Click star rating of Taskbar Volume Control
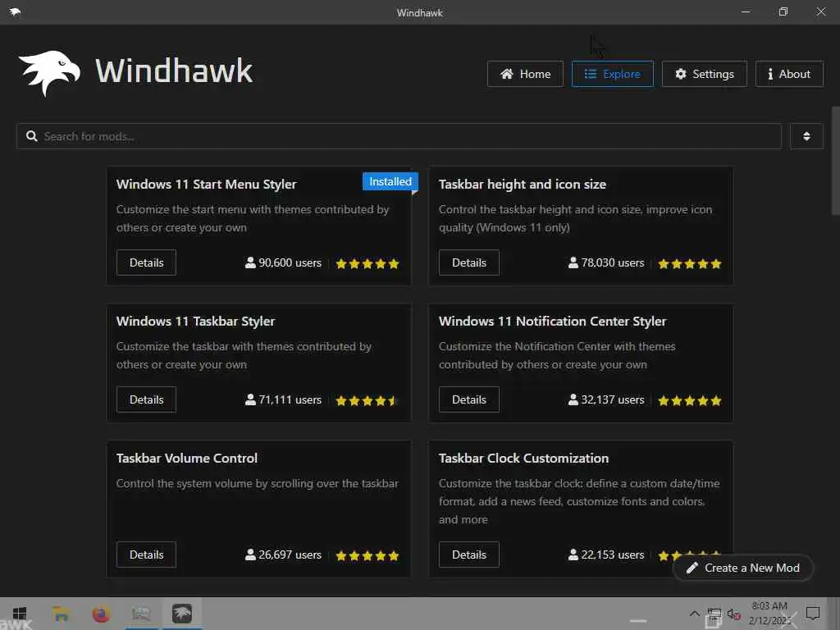The width and height of the screenshot is (840, 630). coord(367,555)
